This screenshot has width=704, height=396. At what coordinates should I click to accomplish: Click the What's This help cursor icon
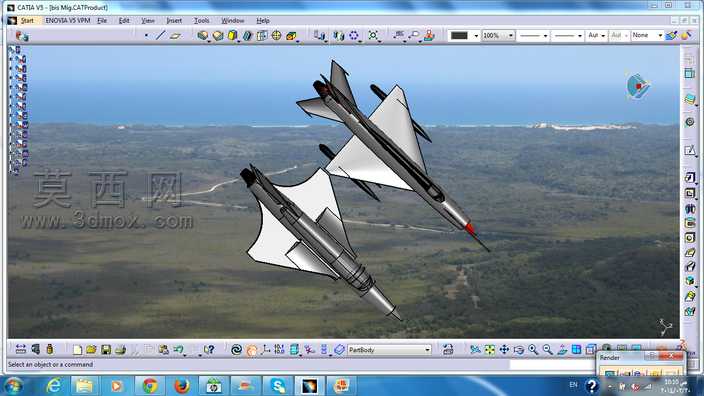click(209, 350)
